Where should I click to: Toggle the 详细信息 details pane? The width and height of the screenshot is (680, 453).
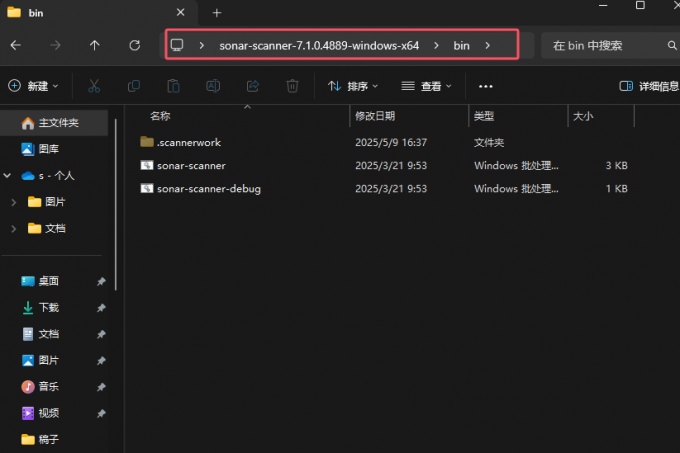click(x=649, y=86)
